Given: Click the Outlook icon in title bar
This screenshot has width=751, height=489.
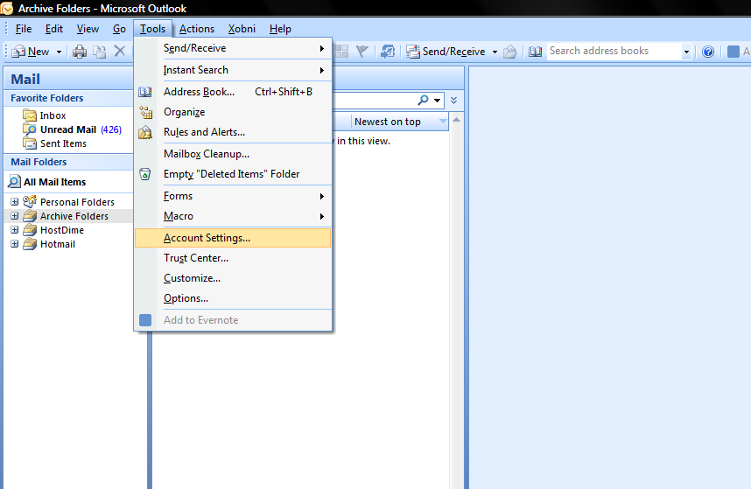Looking at the screenshot, I should point(7,8).
